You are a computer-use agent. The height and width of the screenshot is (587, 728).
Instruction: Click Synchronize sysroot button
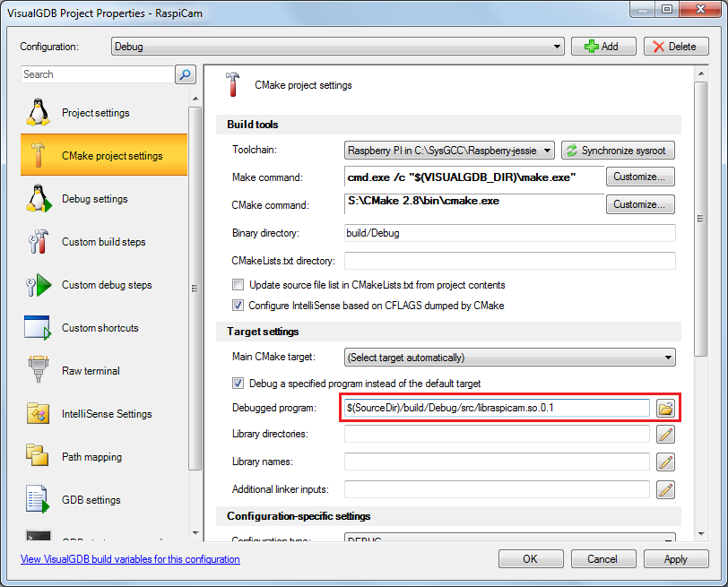point(618,151)
